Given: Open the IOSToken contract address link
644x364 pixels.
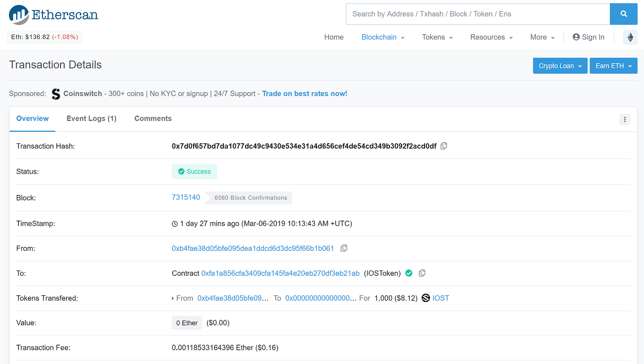Looking at the screenshot, I should click(281, 273).
